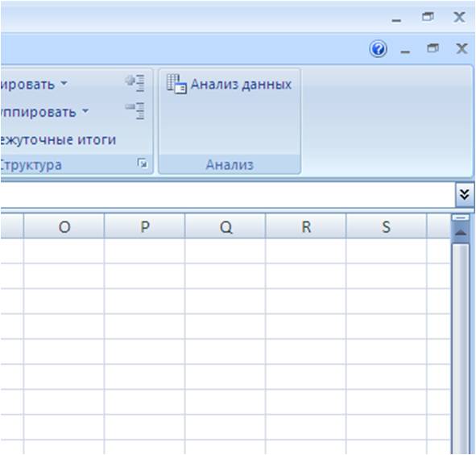476x455 pixels.
Task: Open the Группировать dropdown arrow
Action: [64, 83]
